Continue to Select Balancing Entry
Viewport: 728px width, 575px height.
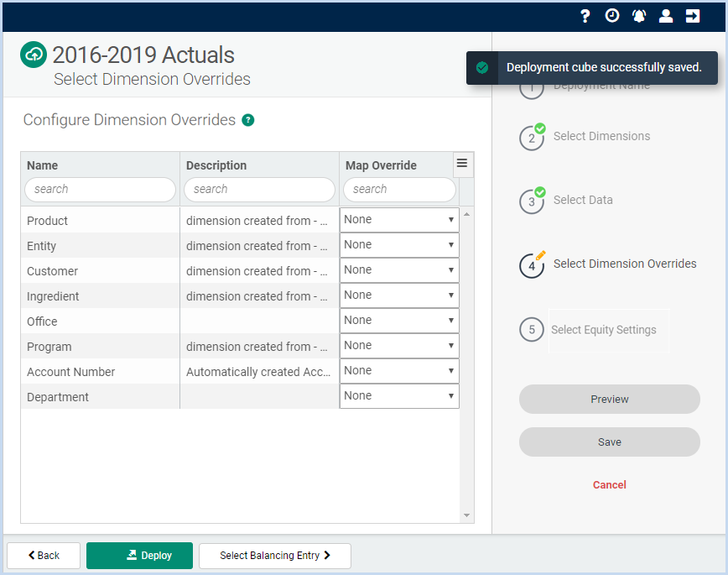275,556
